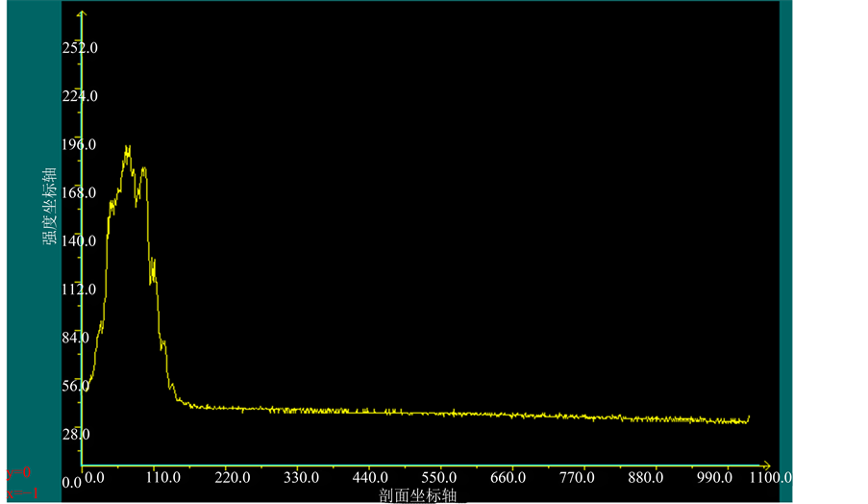
Task: Click the 1100.0 label at the axis end
Action: point(770,477)
